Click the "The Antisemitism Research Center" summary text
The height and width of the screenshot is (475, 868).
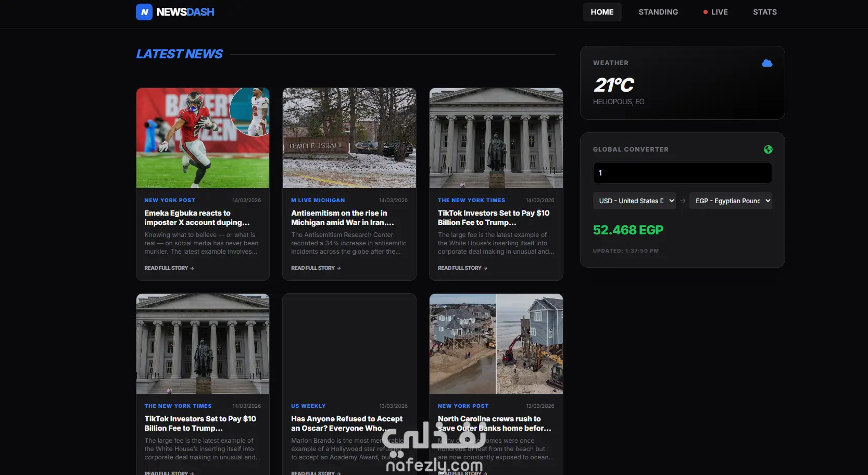click(349, 243)
